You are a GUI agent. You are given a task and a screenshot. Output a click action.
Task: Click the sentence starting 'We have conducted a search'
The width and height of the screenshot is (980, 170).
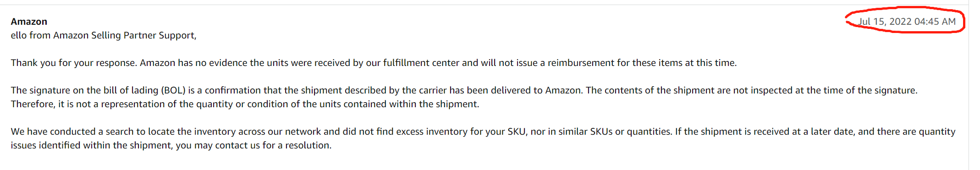(342, 132)
